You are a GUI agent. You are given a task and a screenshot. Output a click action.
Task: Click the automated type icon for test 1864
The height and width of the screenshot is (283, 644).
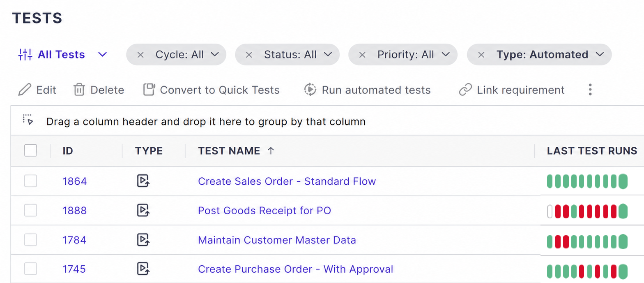point(143,181)
